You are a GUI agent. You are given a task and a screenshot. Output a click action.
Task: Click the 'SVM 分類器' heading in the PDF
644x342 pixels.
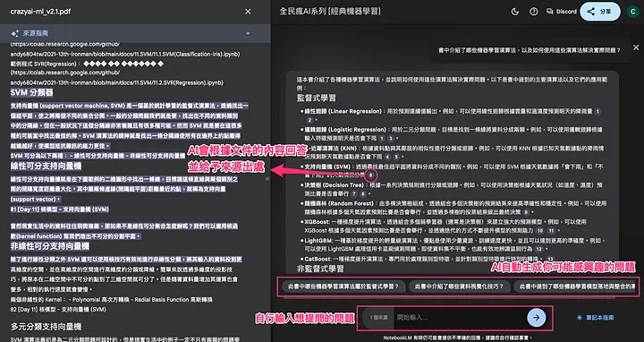31,93
